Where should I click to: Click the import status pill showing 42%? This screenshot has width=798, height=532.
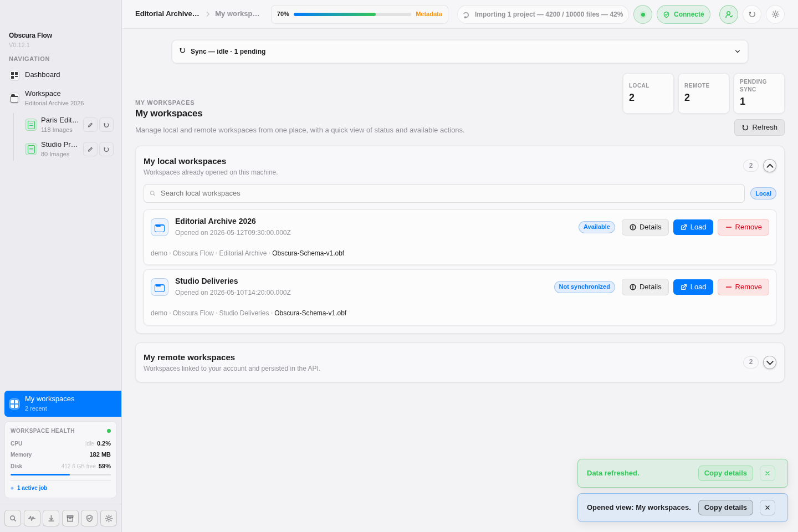(x=543, y=14)
